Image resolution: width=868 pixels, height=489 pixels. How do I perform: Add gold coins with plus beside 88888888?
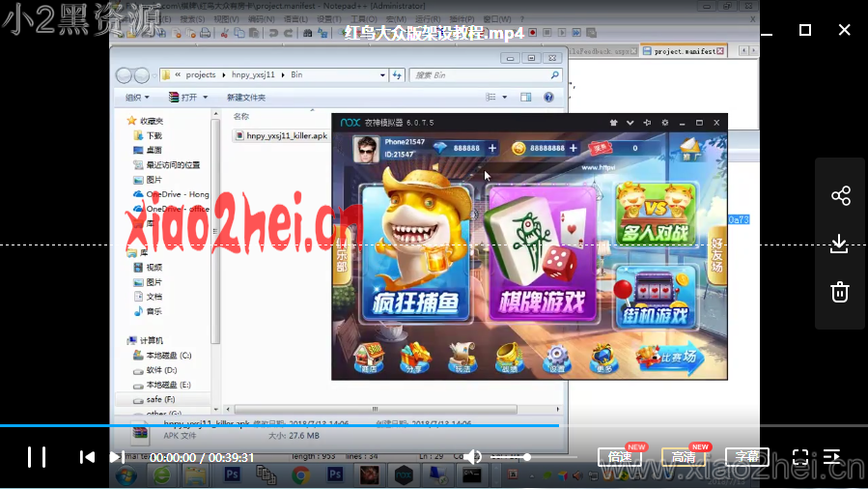click(x=574, y=148)
